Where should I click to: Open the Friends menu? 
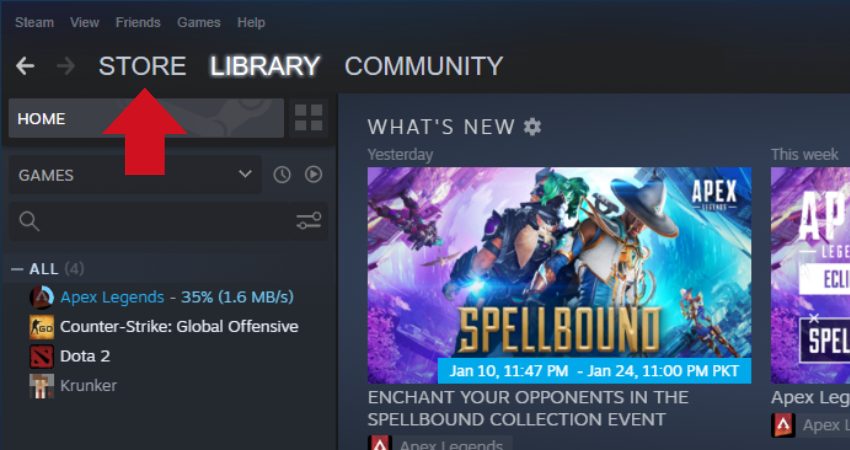(138, 23)
